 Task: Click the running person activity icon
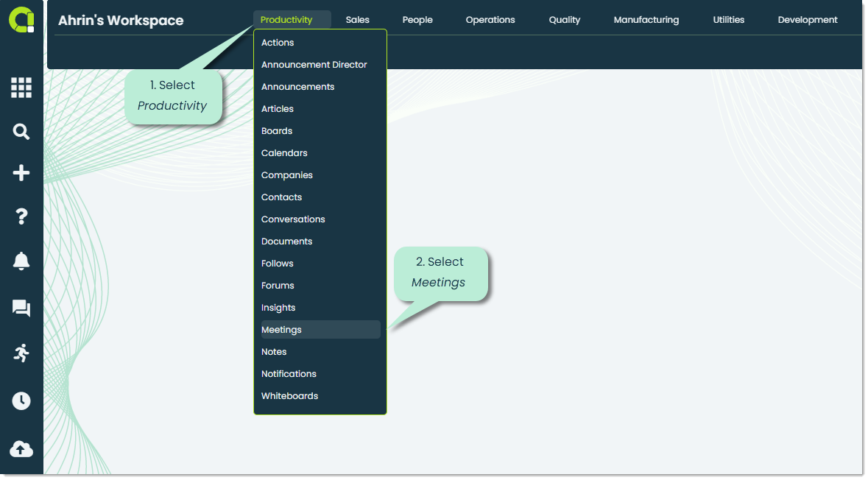click(x=21, y=353)
